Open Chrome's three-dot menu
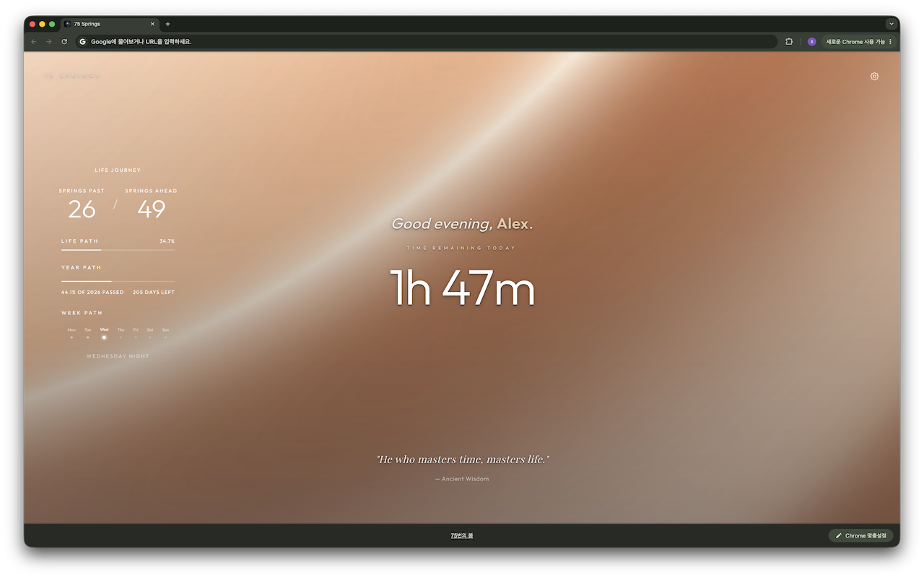924x578 pixels. point(890,42)
